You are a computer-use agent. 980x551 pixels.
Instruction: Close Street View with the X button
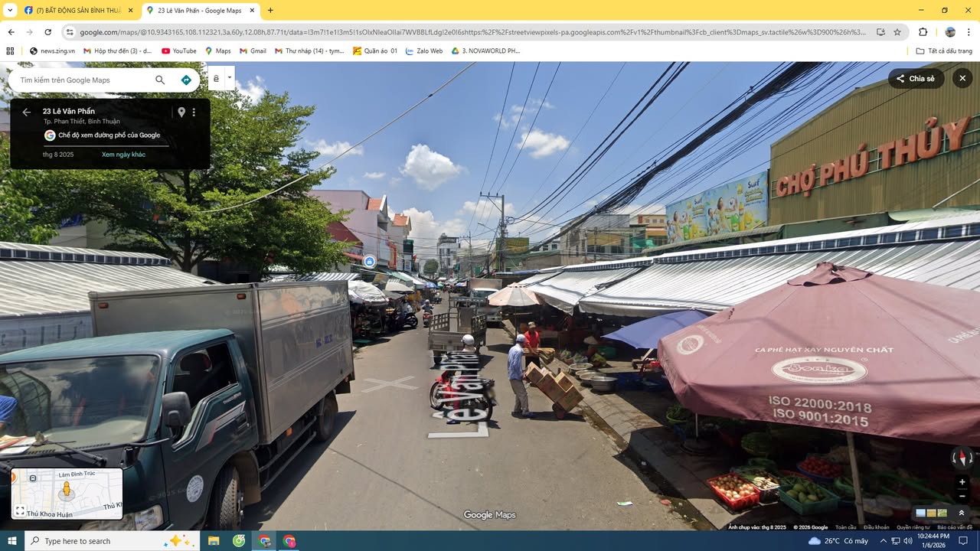[x=962, y=79]
